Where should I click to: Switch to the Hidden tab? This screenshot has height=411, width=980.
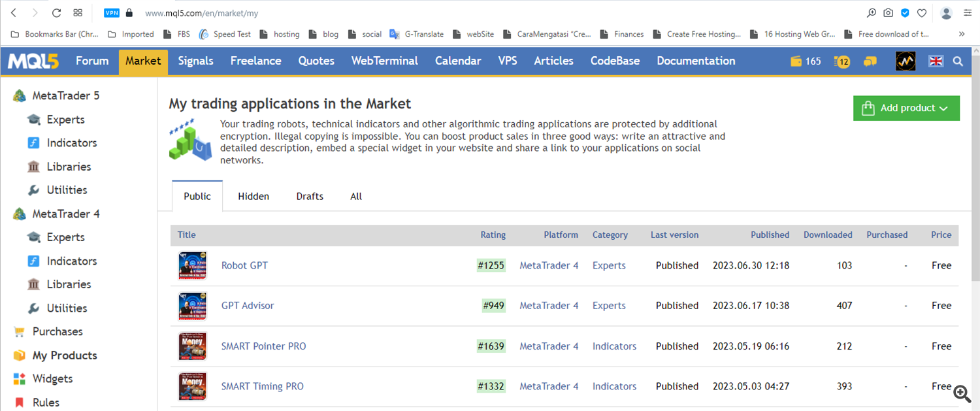[253, 196]
